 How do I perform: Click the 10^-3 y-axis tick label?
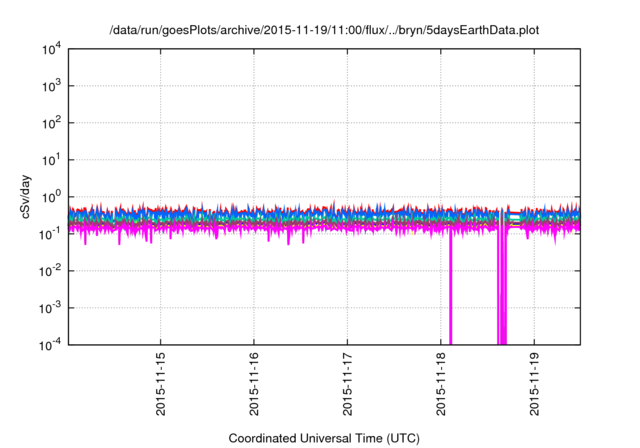click(50, 308)
